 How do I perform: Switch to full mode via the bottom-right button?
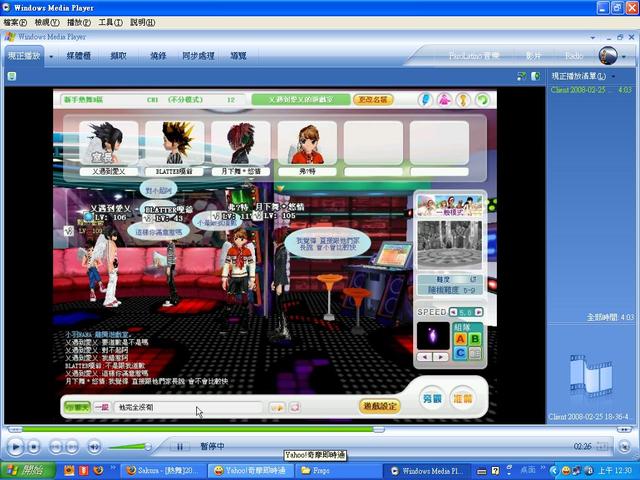624,447
